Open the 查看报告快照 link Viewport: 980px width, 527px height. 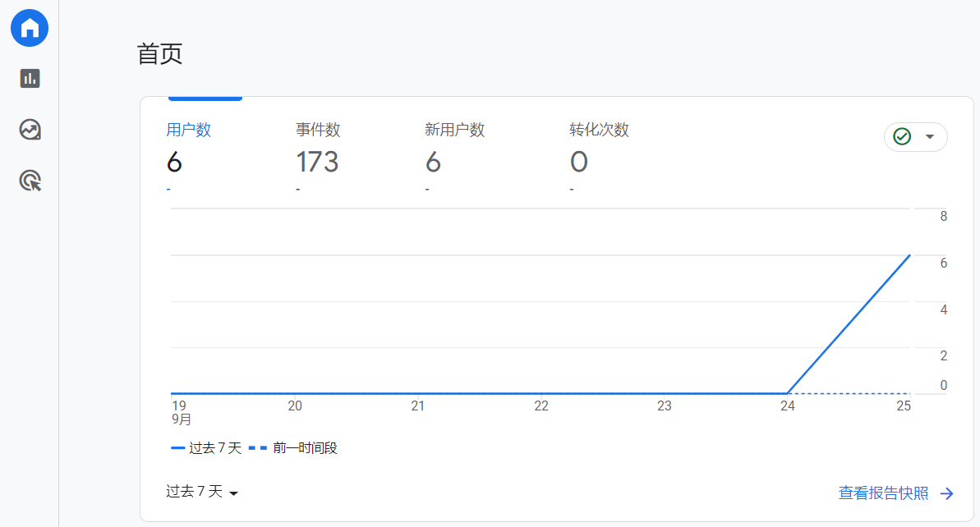pos(883,493)
